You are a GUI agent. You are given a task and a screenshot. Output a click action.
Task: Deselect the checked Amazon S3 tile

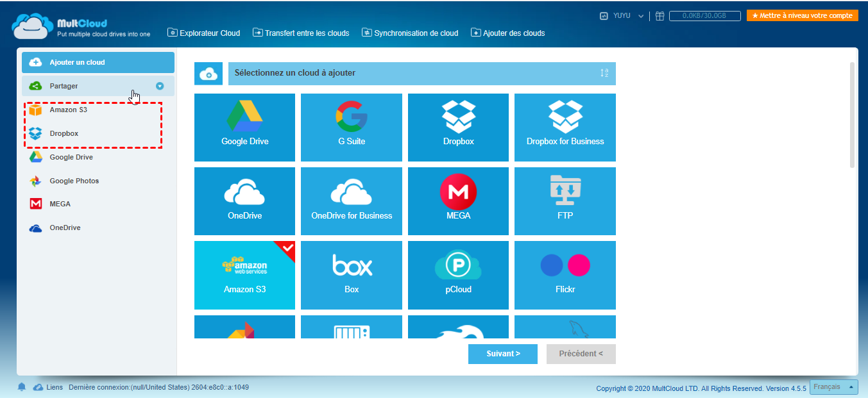(x=244, y=275)
